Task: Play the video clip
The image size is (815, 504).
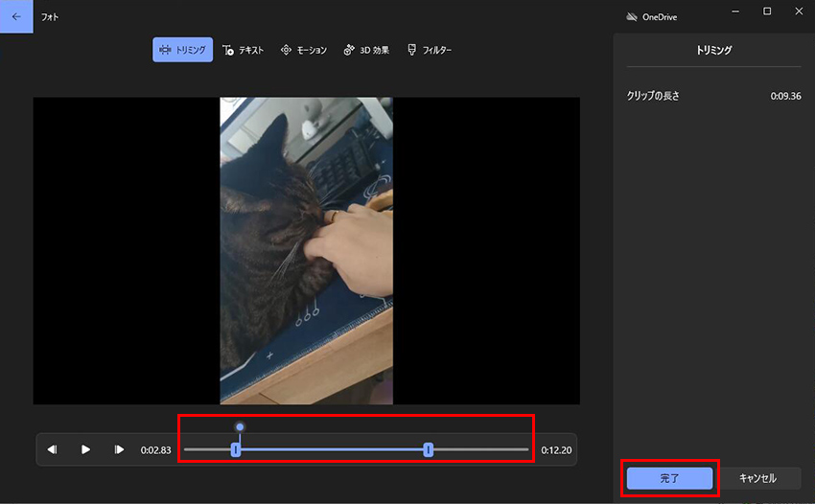Action: (x=85, y=449)
